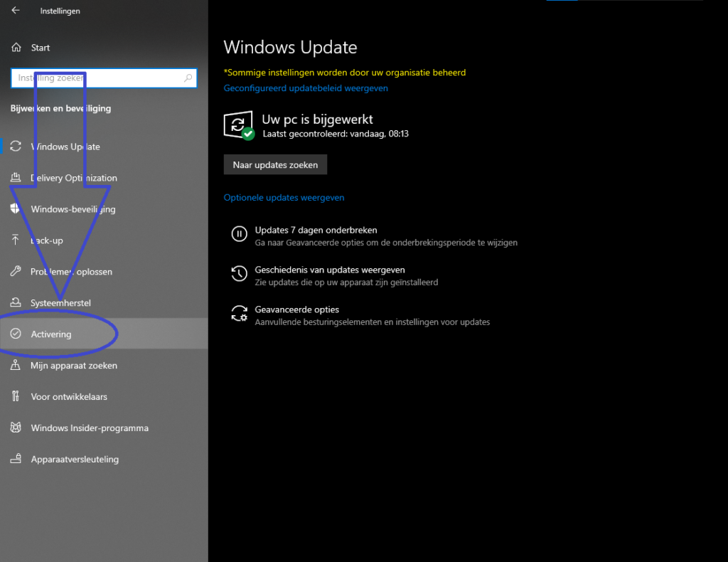Click the Windows-beveiliging shield icon
Image resolution: width=728 pixels, height=562 pixels.
pos(16,208)
